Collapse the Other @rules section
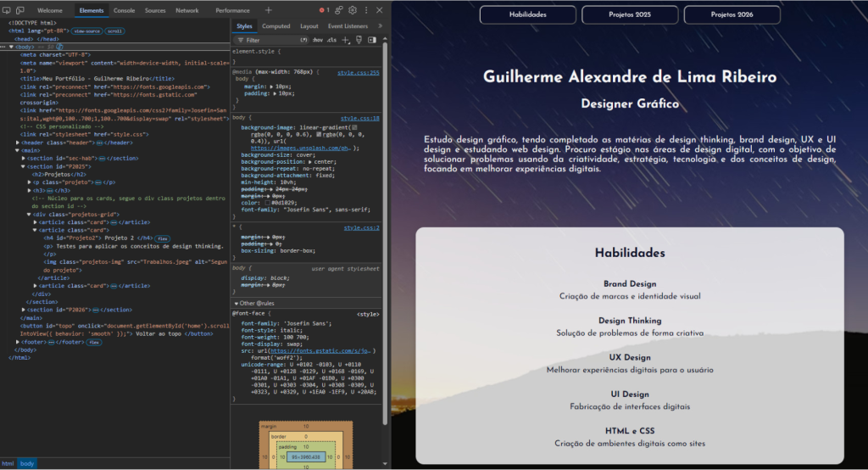This screenshot has height=470, width=868. click(236, 303)
